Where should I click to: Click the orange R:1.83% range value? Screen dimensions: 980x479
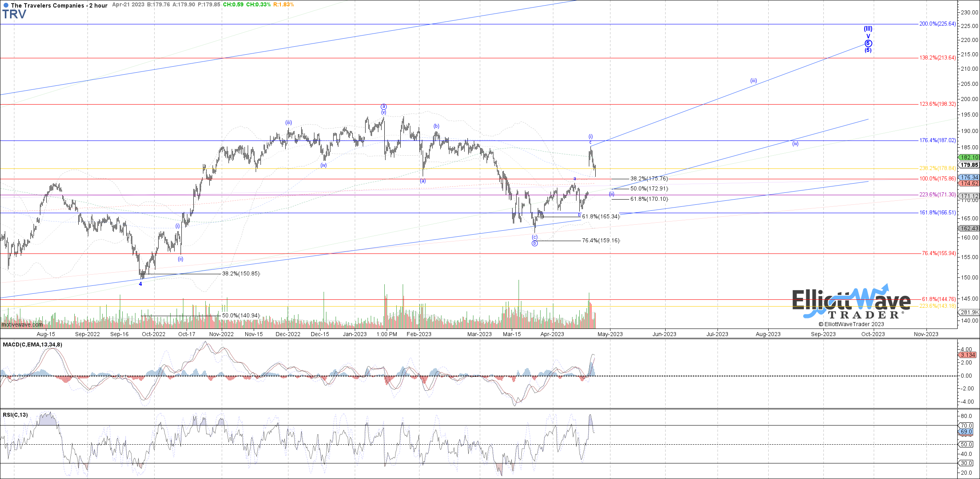click(x=284, y=5)
